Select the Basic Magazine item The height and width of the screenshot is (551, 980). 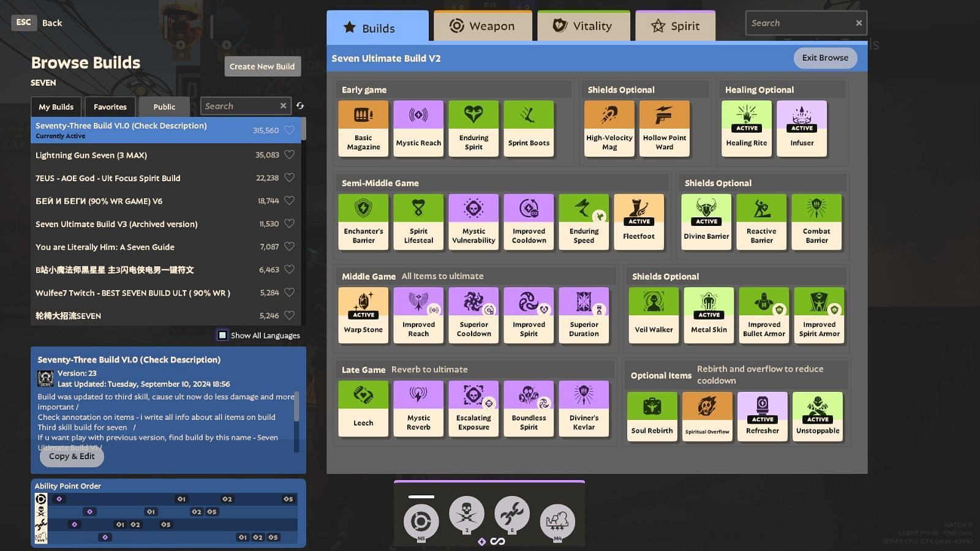(x=363, y=129)
